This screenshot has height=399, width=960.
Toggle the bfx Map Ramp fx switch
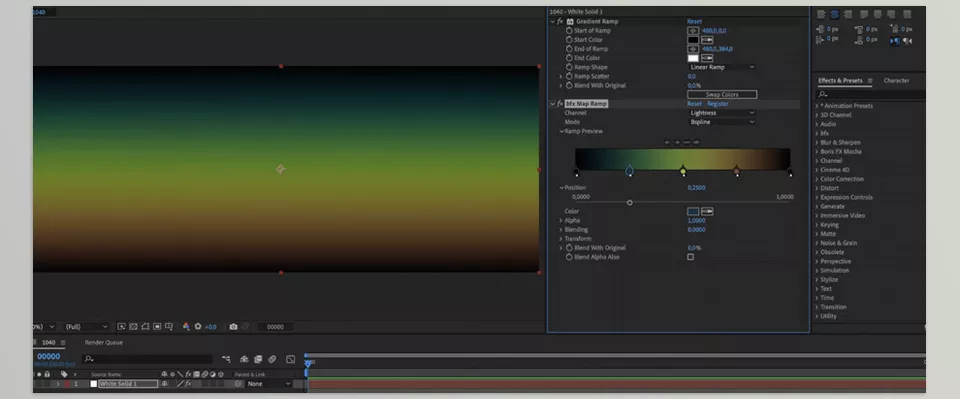point(560,104)
